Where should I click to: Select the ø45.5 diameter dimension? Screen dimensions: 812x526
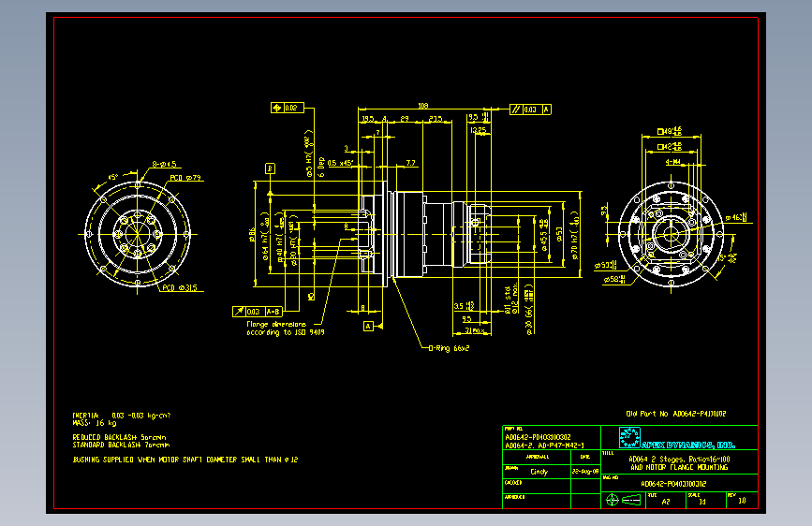(544, 235)
